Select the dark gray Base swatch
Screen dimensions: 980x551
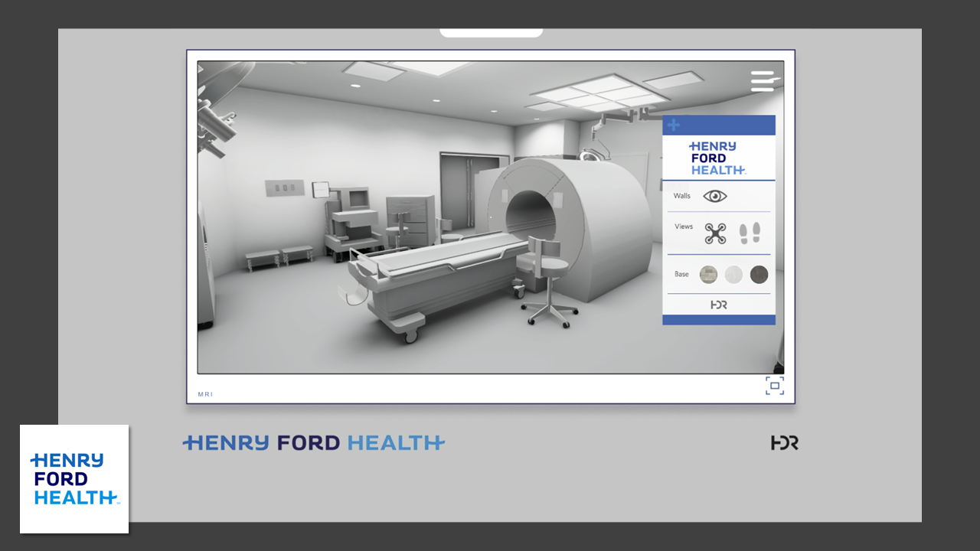759,275
